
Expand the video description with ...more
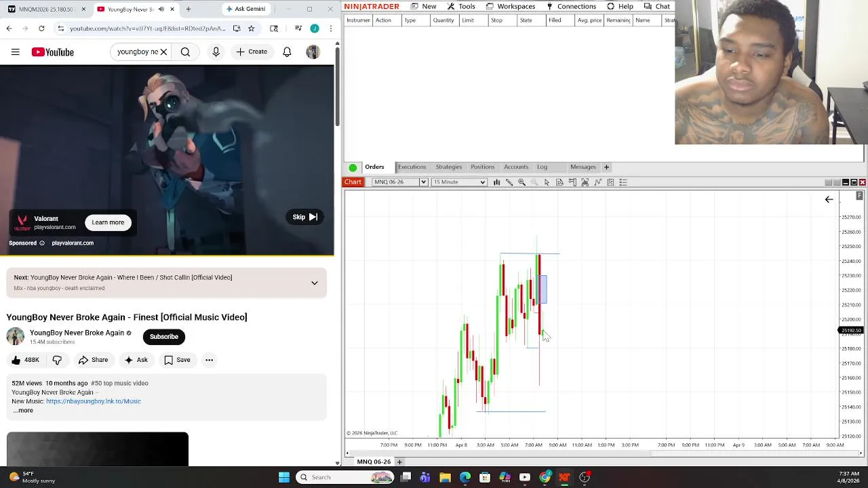coord(22,410)
